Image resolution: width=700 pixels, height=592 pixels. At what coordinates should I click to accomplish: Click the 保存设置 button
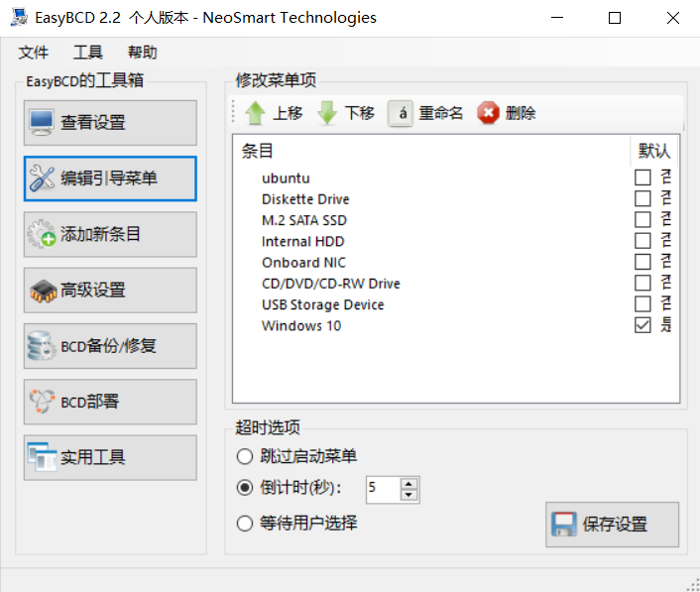pos(612,525)
